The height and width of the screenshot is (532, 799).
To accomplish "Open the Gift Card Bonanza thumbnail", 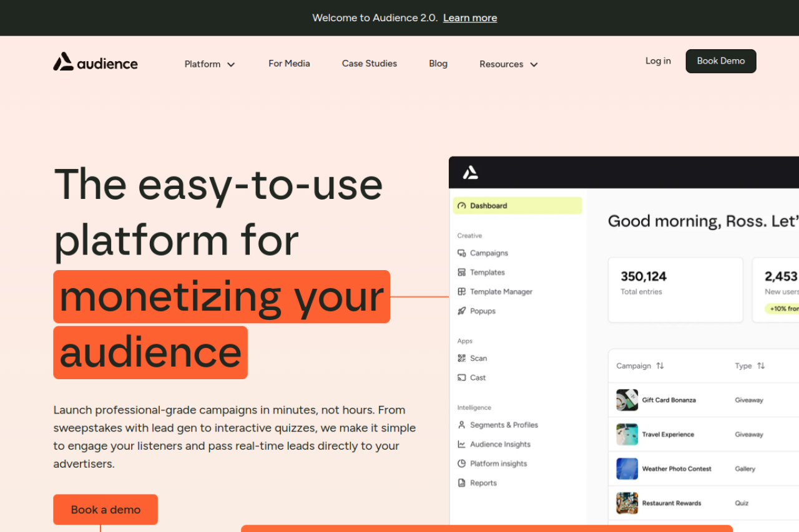I will point(627,400).
